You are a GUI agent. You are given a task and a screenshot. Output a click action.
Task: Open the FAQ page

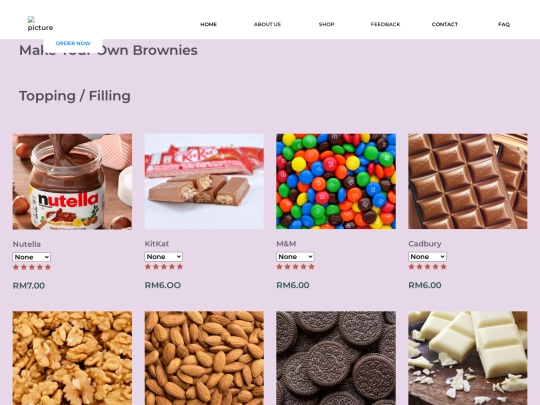click(504, 24)
